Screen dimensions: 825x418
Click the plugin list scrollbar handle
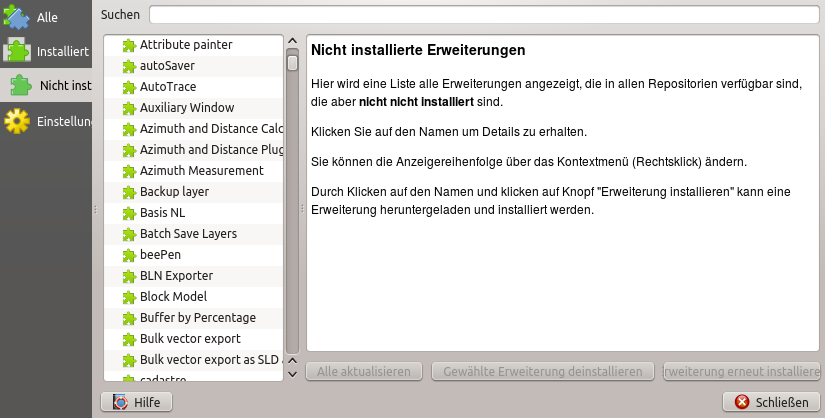[292, 62]
